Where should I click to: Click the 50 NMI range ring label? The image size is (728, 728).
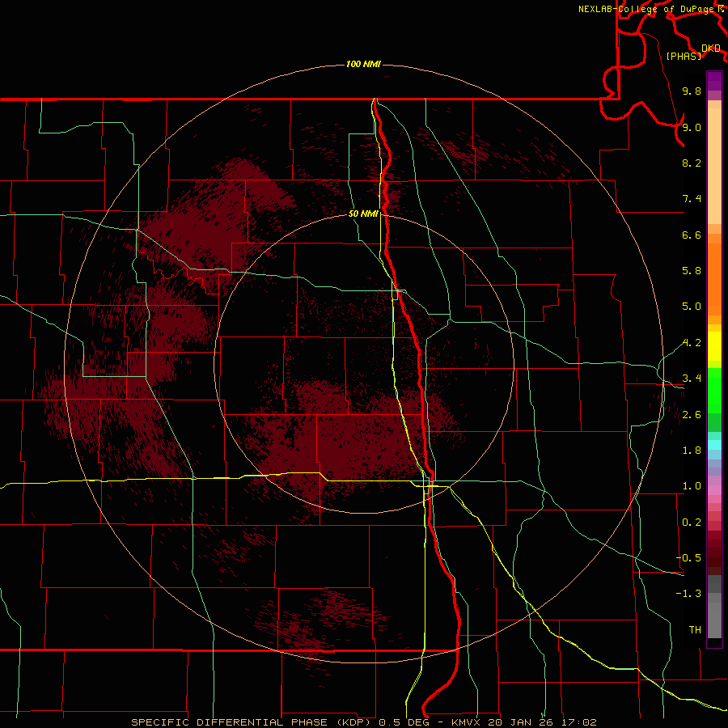pos(363,214)
